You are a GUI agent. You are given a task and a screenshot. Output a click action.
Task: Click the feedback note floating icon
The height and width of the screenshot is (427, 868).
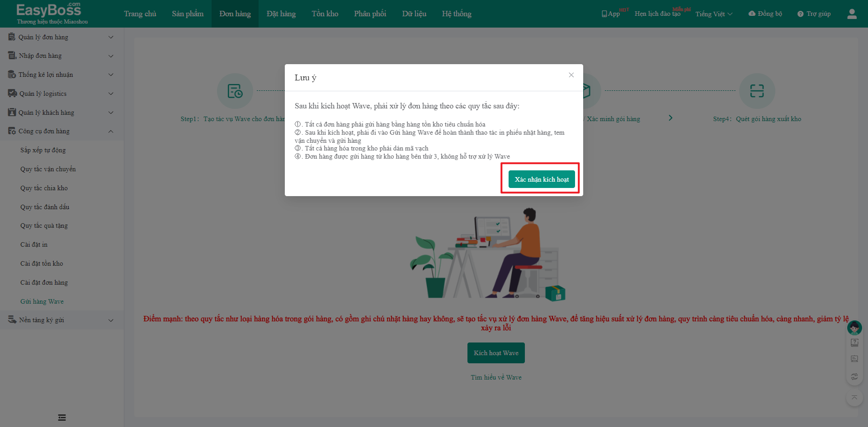click(854, 359)
